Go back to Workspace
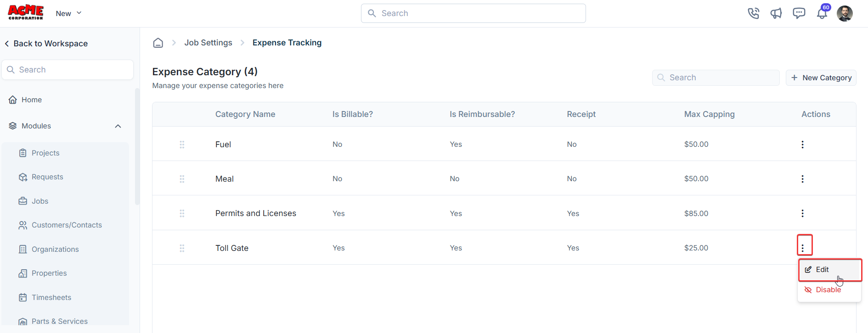 [46, 44]
